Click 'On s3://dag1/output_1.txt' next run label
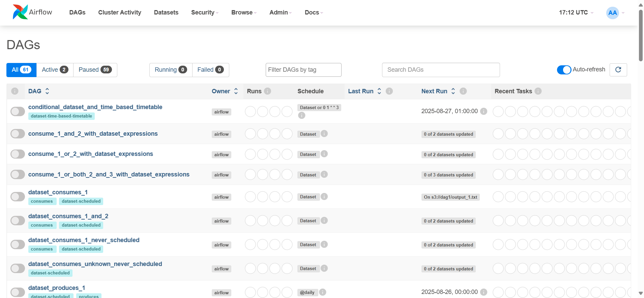Viewport: 644px width, 298px height. (450, 197)
